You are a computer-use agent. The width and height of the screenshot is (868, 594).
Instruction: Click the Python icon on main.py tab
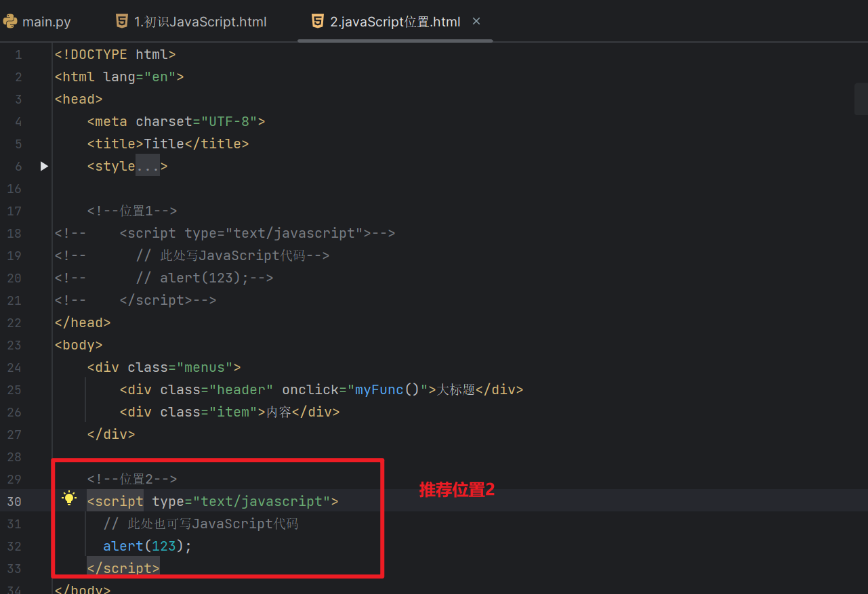(x=10, y=22)
